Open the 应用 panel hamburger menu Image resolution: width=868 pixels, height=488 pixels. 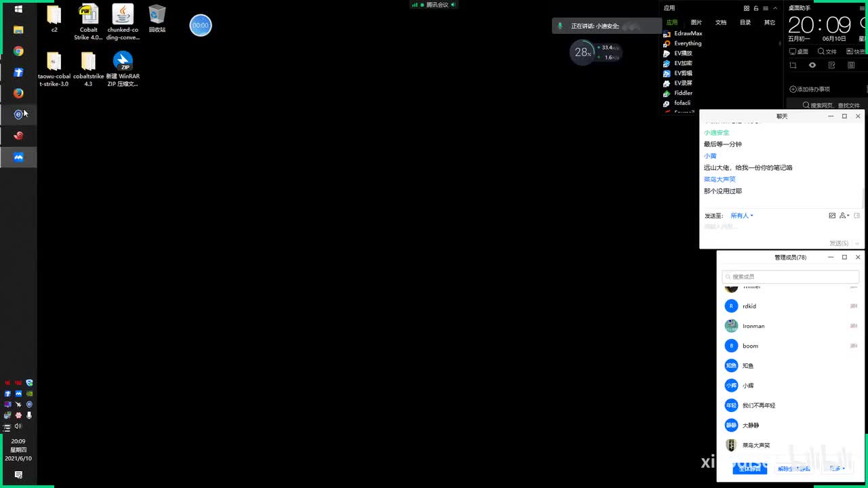click(x=765, y=8)
